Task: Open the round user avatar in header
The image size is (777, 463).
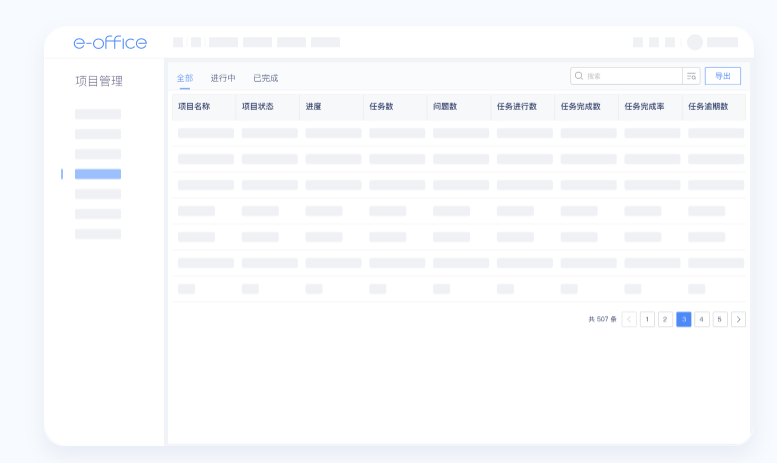Action: [695, 43]
